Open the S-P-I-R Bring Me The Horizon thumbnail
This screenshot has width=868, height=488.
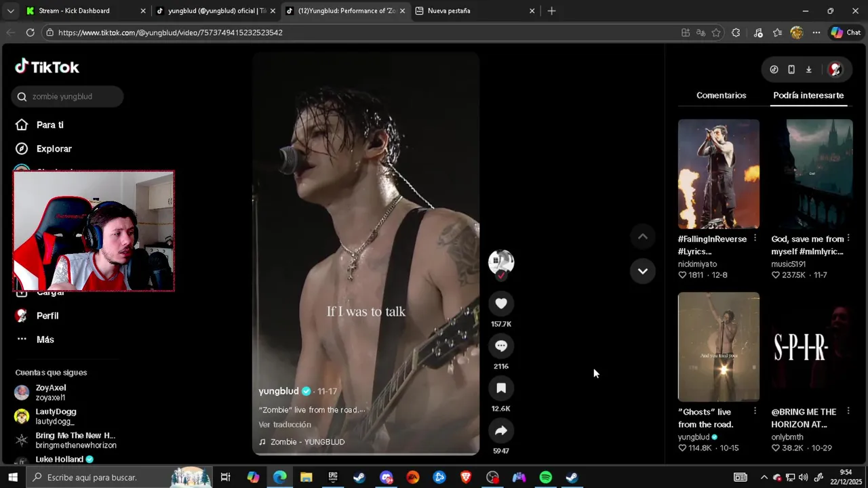[812, 347]
